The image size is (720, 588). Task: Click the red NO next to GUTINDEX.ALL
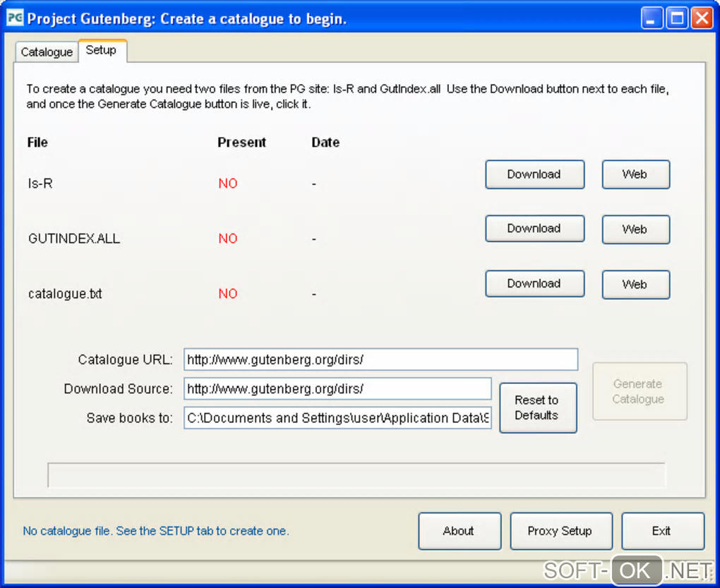tap(228, 239)
